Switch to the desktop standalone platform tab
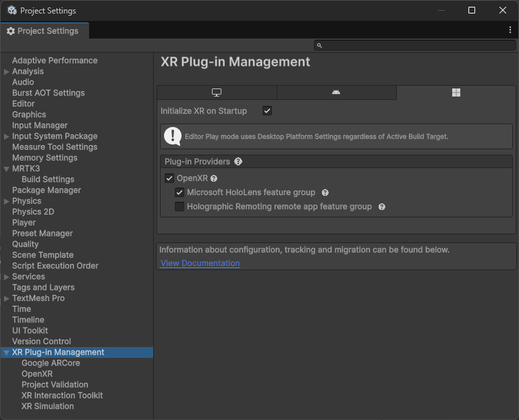519x420 pixels. point(217,93)
